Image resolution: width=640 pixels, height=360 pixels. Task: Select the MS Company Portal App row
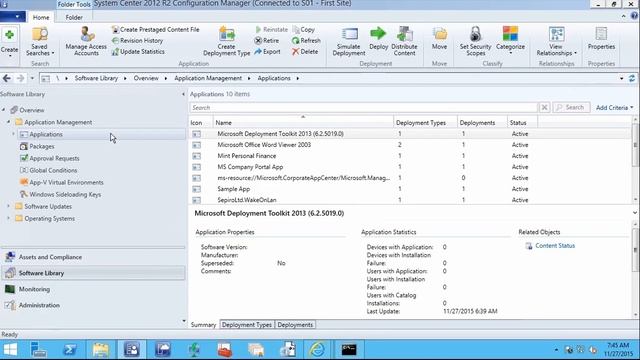tap(410, 167)
